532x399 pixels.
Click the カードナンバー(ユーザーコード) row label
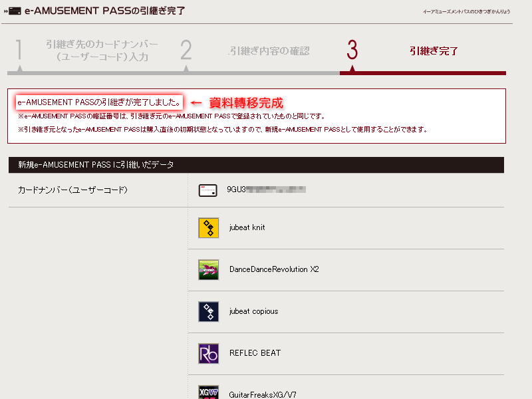(x=72, y=190)
